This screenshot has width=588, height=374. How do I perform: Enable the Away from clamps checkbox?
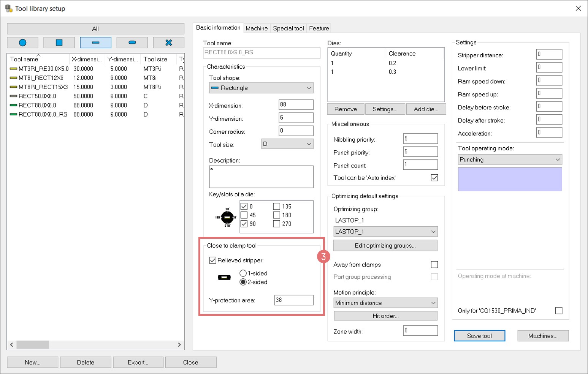(434, 265)
